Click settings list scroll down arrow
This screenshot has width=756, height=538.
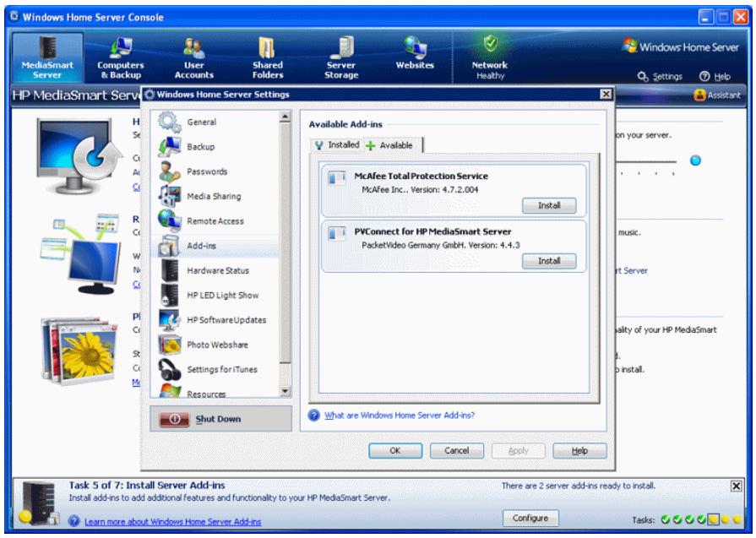[285, 391]
